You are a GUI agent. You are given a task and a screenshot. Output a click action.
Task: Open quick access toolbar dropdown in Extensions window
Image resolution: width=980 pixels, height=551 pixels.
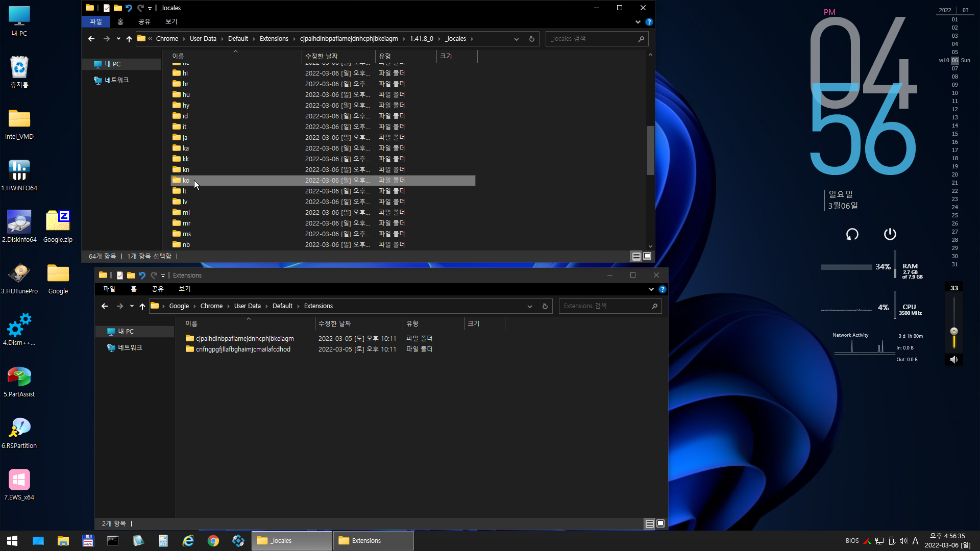[163, 276]
